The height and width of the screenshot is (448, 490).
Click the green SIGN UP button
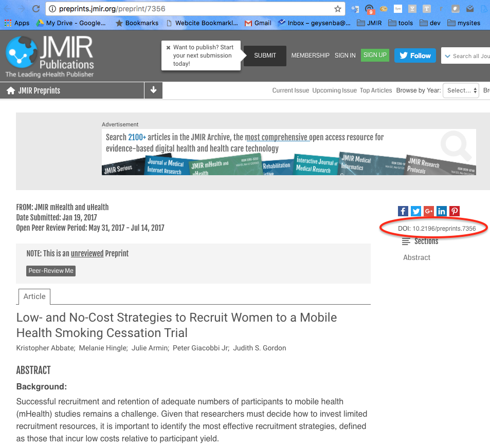pos(375,55)
